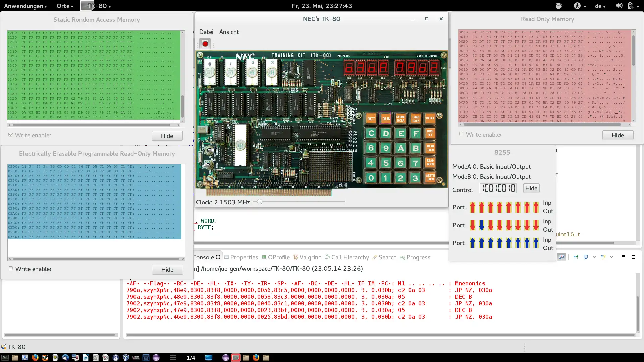Hide the 8255 peripheral panel
Image resolution: width=644 pixels, height=362 pixels.
coord(531,188)
